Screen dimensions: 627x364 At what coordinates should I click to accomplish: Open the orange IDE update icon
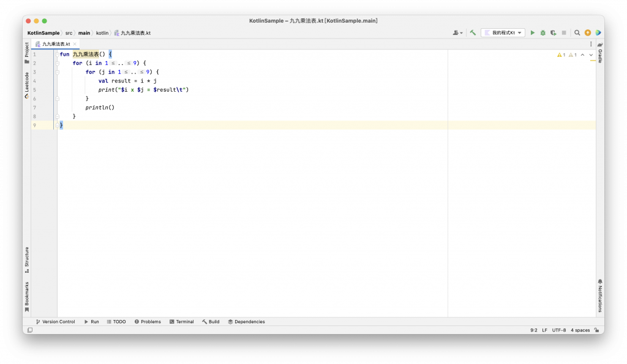[587, 33]
